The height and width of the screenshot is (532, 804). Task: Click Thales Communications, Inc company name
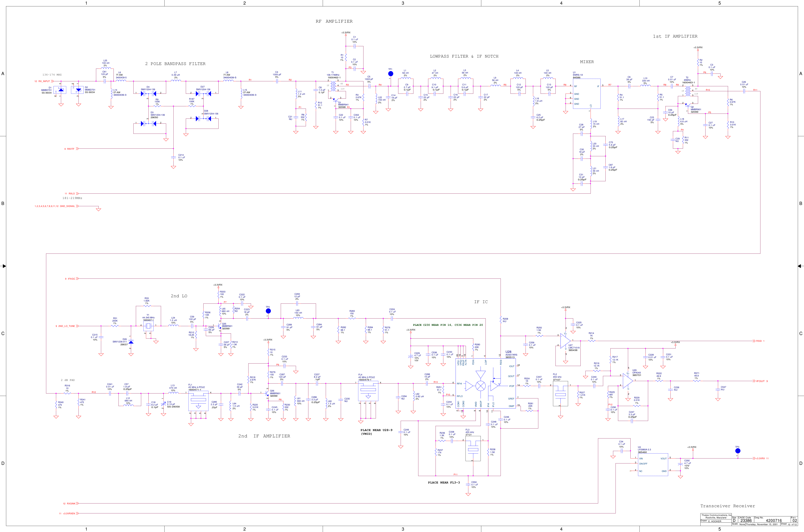pos(716,515)
